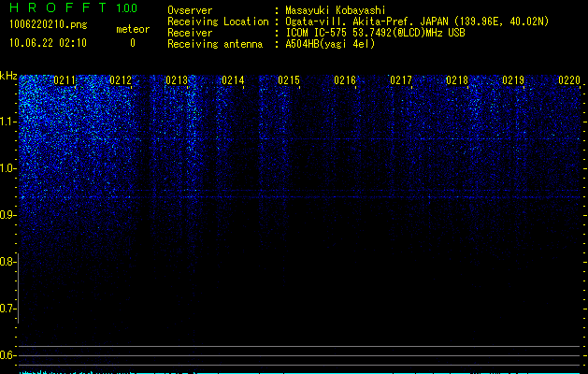Image resolution: width=588 pixels, height=374 pixels.
Task: Click the 0212 time marker
Action: pos(121,80)
